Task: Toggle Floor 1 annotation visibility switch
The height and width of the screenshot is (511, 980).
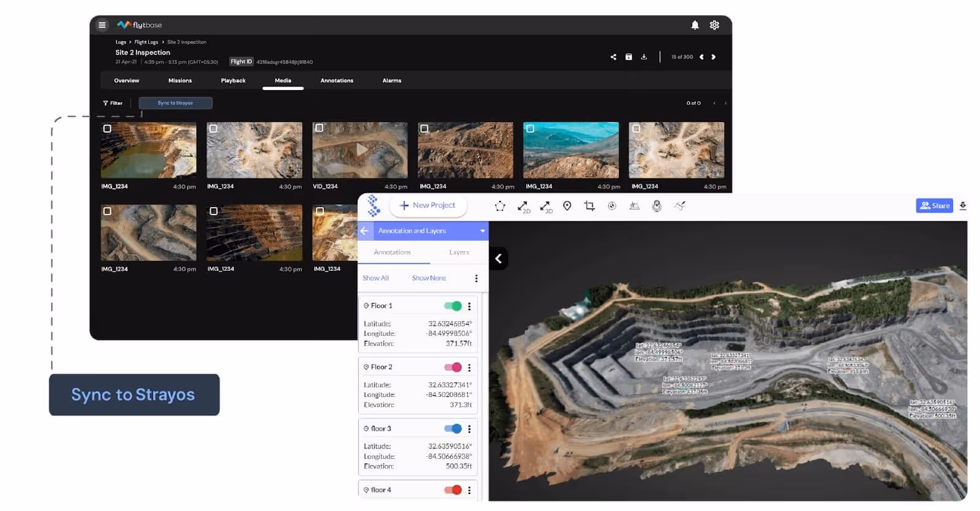Action: click(453, 306)
